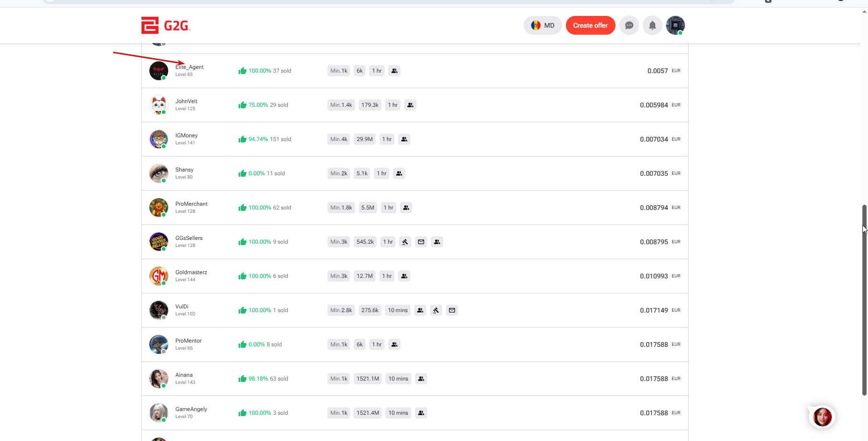Click face-to-face trade icon in ProMentor row
868x441 pixels.
click(x=394, y=344)
